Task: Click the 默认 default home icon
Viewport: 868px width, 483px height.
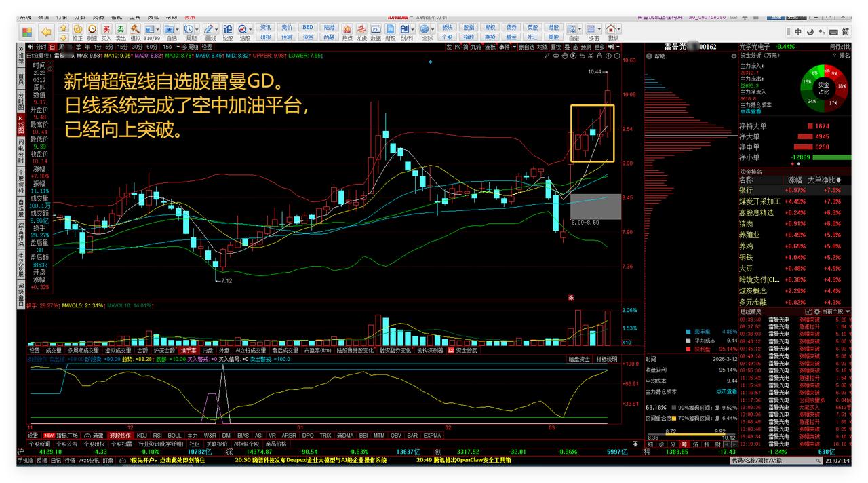Action: 611,30
